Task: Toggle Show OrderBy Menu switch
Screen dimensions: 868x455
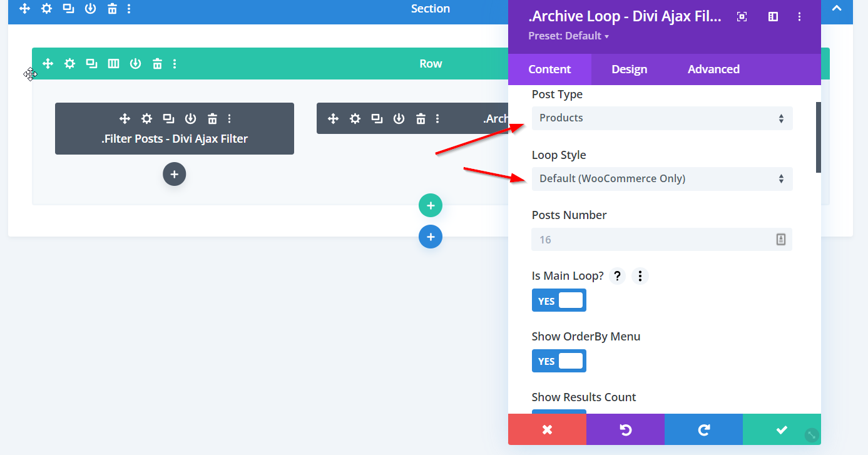Action: click(559, 361)
